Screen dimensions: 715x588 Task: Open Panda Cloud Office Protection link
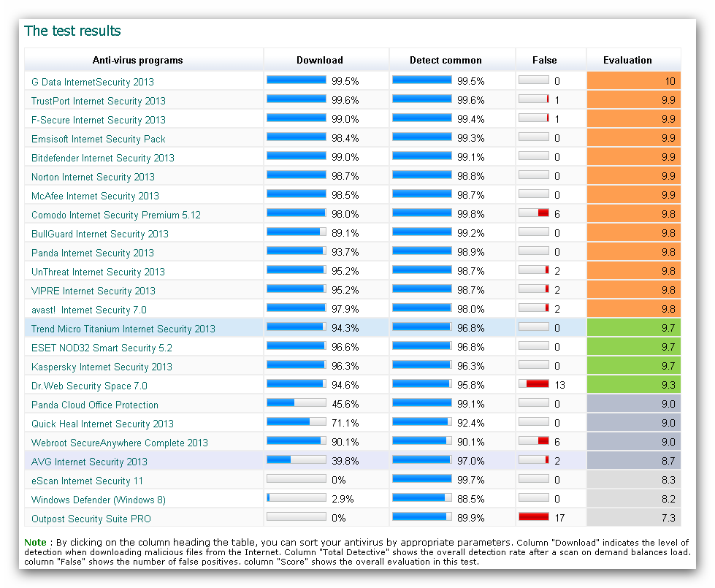(x=95, y=405)
